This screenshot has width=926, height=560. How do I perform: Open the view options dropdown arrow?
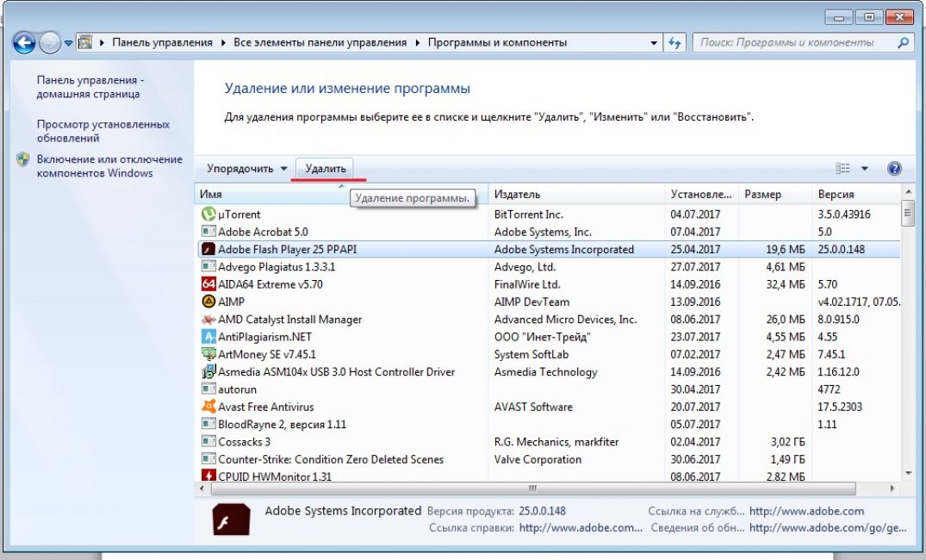coord(865,168)
